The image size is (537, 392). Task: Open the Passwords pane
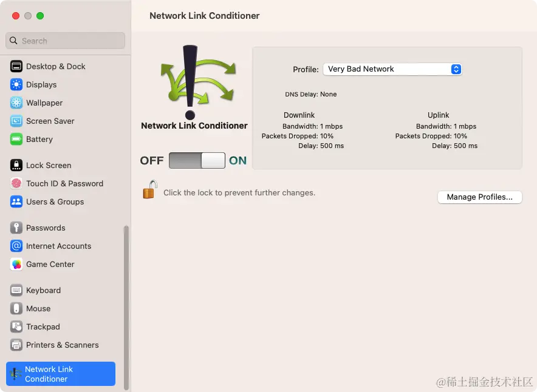pos(61,228)
